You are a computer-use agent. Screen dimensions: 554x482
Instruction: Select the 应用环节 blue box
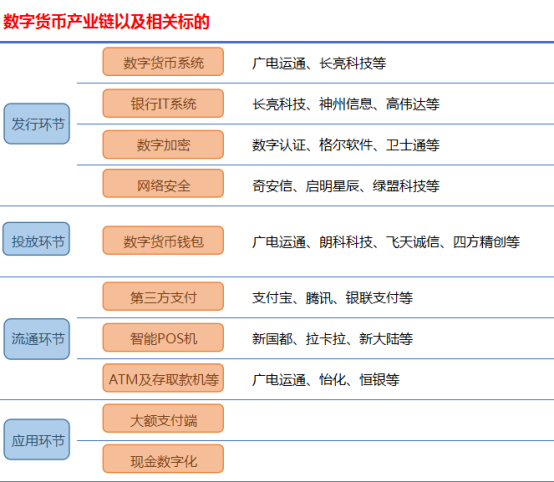(37, 440)
